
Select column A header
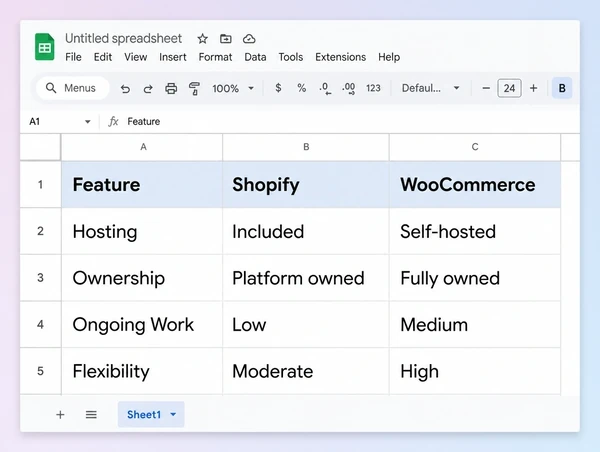142,147
